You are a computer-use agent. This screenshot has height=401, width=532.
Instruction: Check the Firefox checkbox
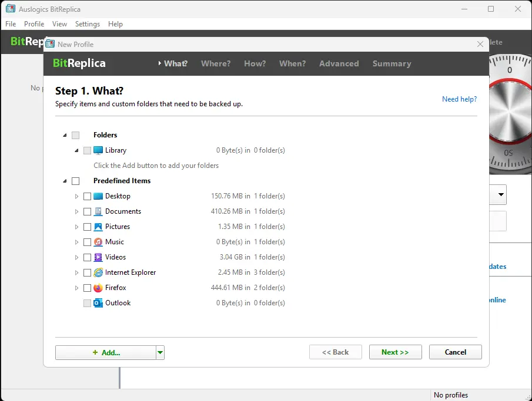tap(87, 288)
